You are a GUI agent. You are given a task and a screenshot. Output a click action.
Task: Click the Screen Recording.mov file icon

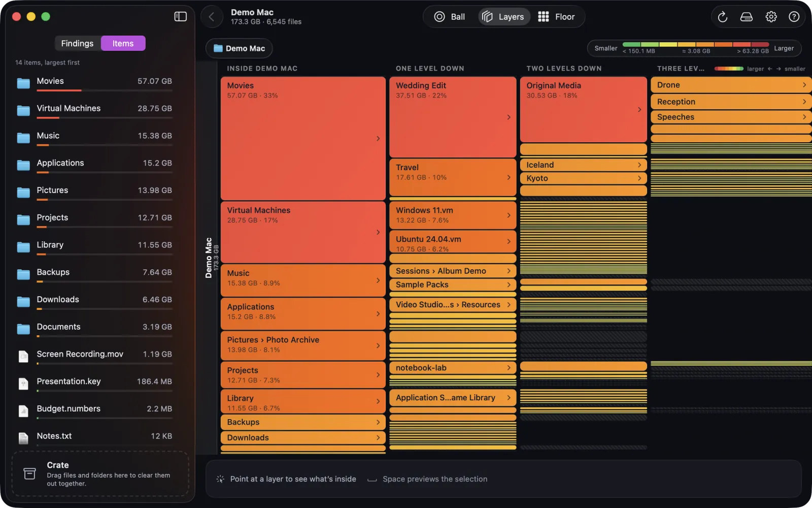coord(23,356)
